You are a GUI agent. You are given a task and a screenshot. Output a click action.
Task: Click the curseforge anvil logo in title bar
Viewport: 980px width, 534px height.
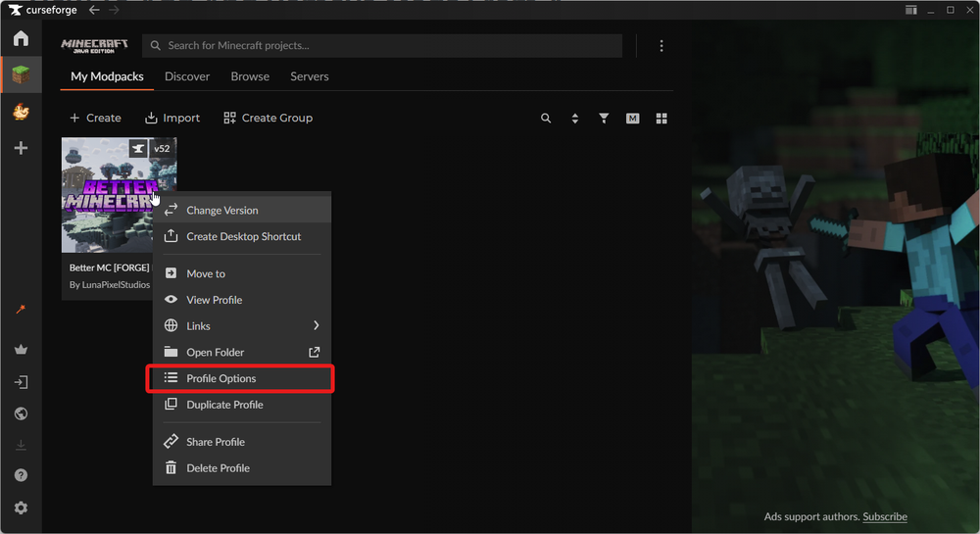(15, 10)
